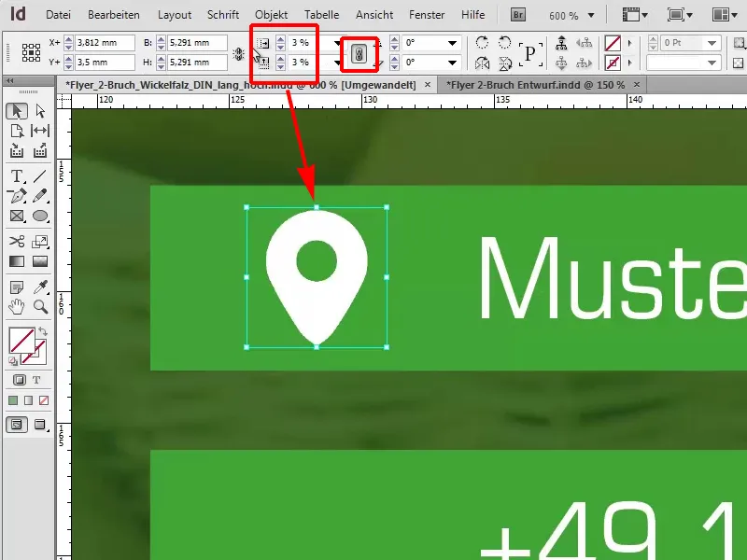Open stroke type dropdown
This screenshot has height=560, width=747.
[x=712, y=63]
